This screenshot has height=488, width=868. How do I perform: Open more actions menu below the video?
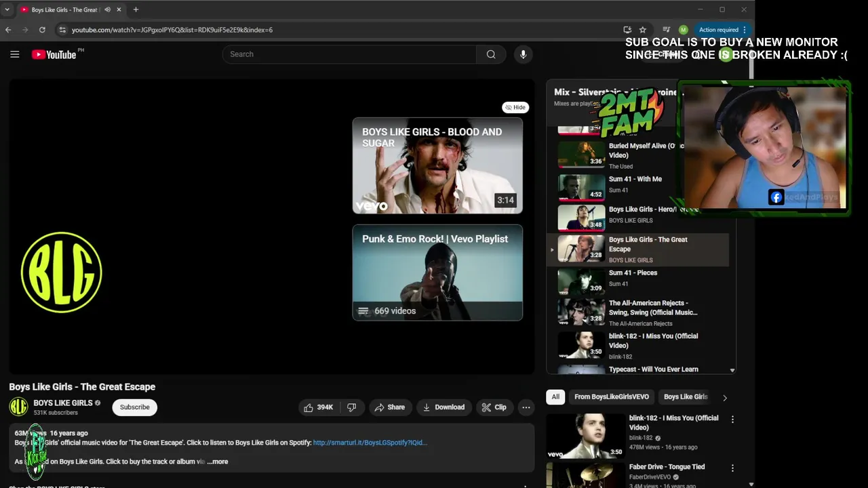(526, 407)
